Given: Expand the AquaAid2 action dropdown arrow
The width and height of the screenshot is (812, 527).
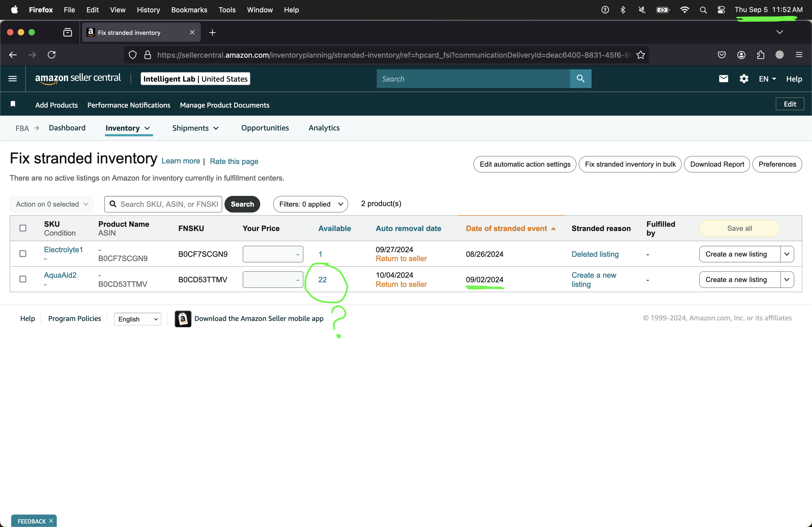Looking at the screenshot, I should 787,280.
